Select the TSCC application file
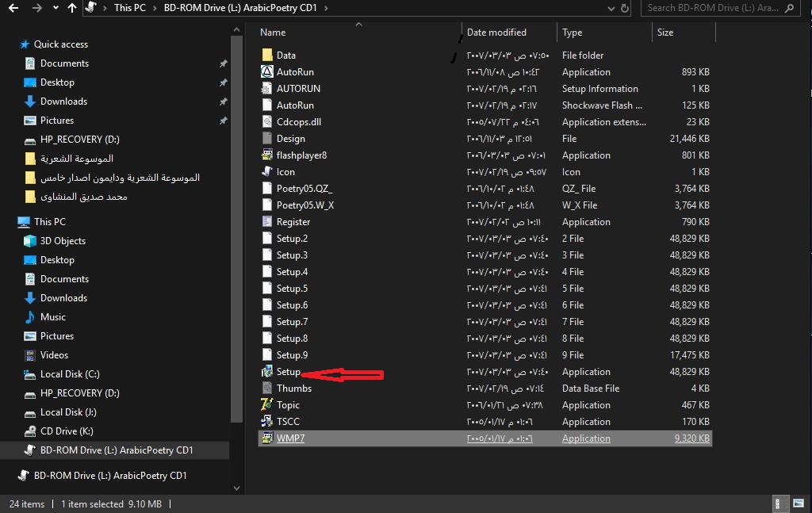 point(287,422)
